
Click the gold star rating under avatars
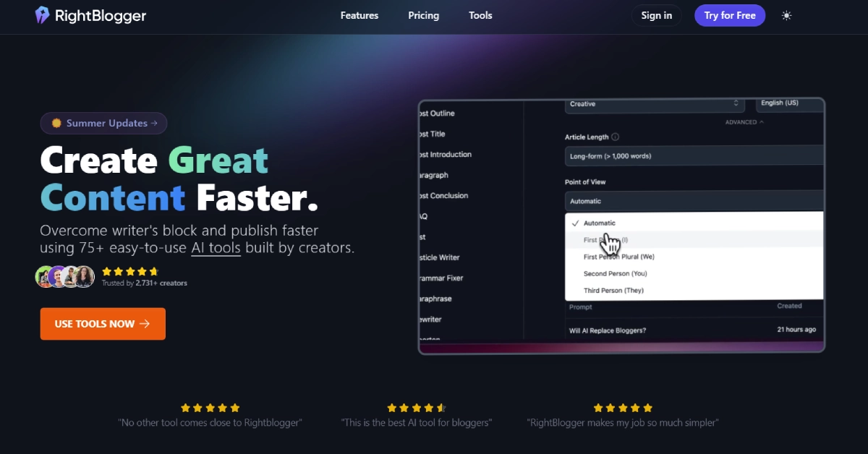coord(129,272)
